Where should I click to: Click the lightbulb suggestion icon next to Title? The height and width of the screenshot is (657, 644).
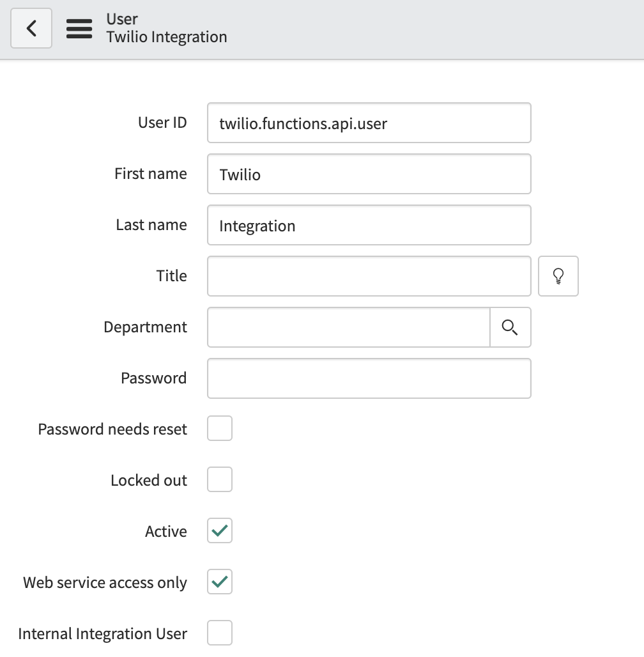pyautogui.click(x=558, y=276)
